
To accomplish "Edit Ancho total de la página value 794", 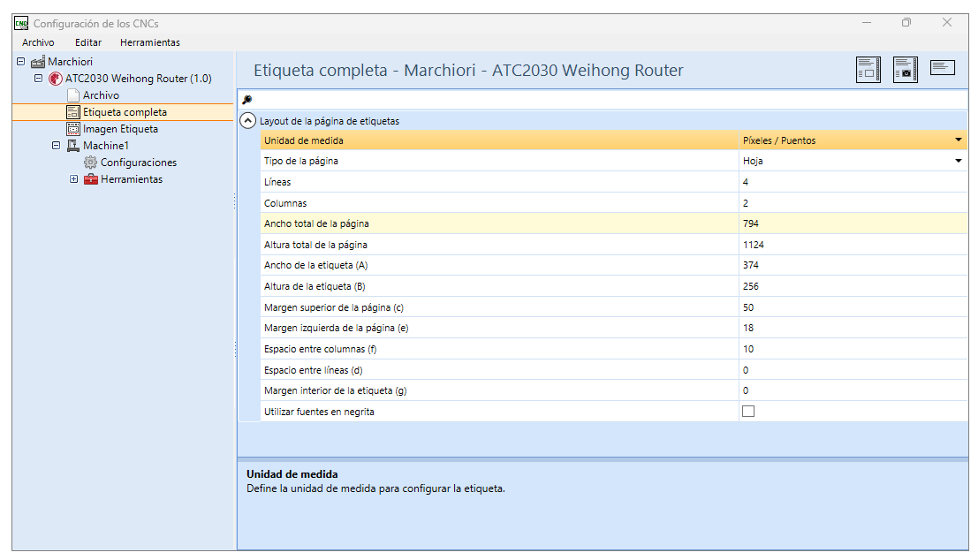I will click(853, 223).
